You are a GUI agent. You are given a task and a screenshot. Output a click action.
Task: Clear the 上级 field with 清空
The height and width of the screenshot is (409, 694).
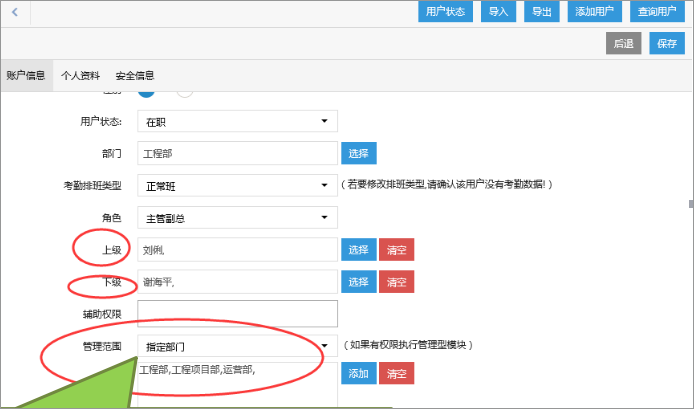396,249
